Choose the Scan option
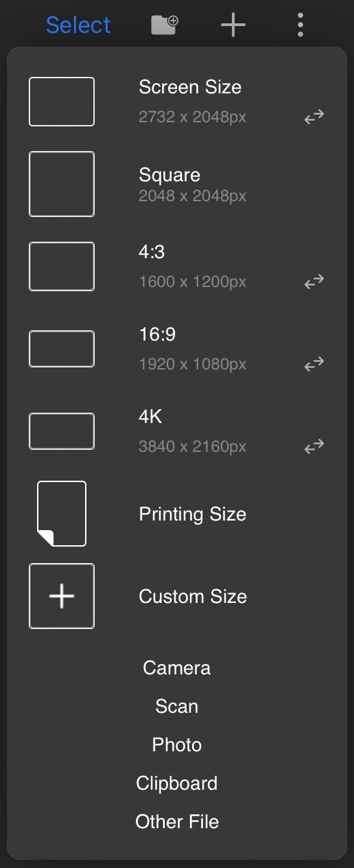This screenshot has height=868, width=354. [x=177, y=706]
